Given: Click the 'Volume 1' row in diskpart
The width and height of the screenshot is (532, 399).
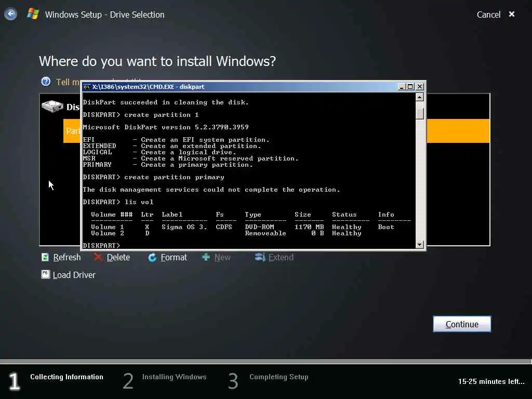Looking at the screenshot, I should [x=243, y=227].
